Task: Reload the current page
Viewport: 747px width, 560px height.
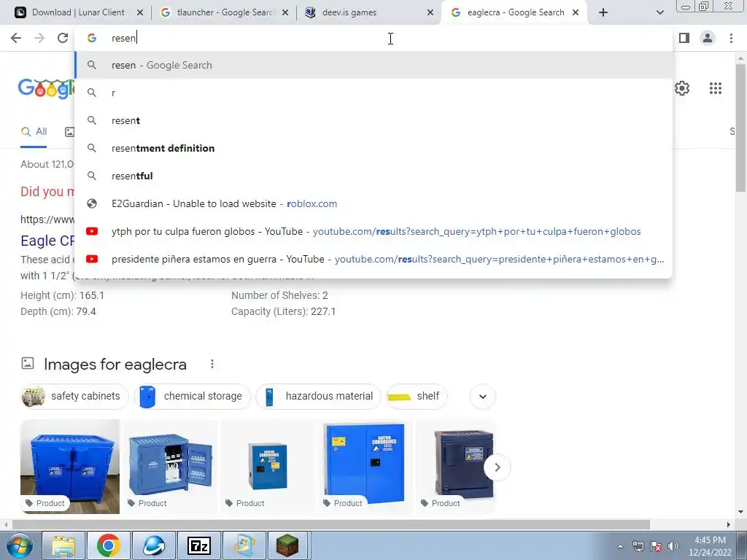Action: pos(63,38)
